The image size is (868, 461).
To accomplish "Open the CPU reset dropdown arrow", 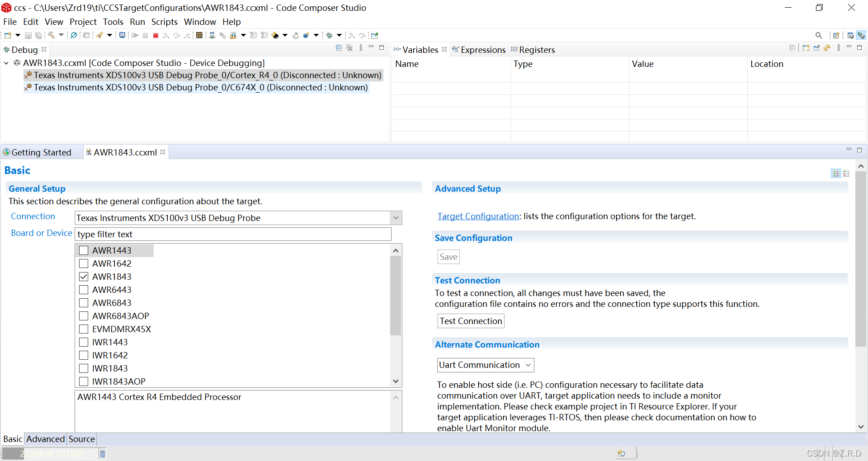I will tap(285, 35).
